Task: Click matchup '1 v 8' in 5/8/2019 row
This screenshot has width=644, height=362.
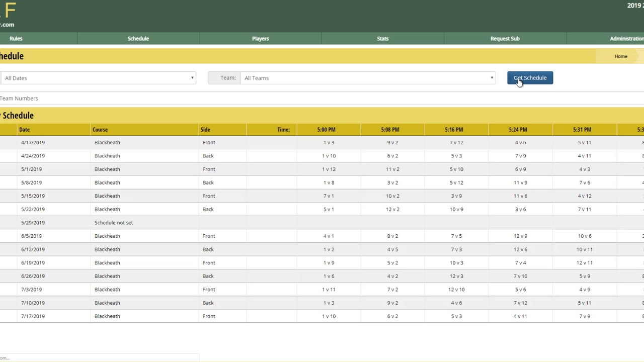Action: point(329,183)
